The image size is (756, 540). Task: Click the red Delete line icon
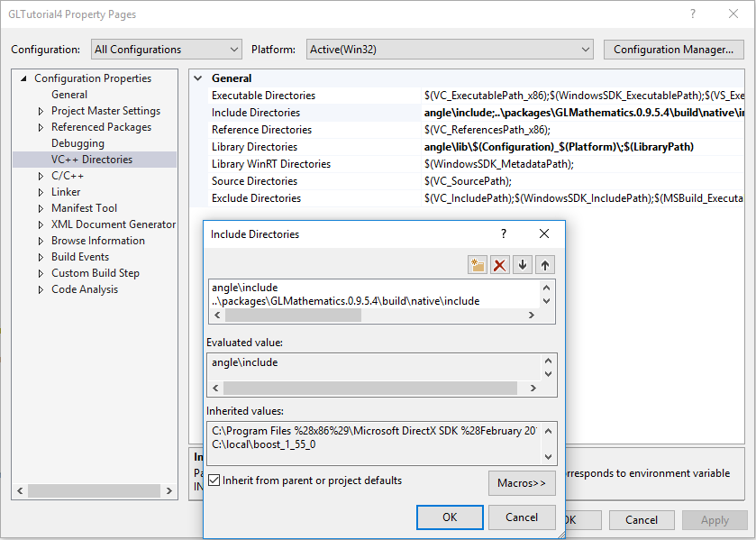click(x=500, y=265)
